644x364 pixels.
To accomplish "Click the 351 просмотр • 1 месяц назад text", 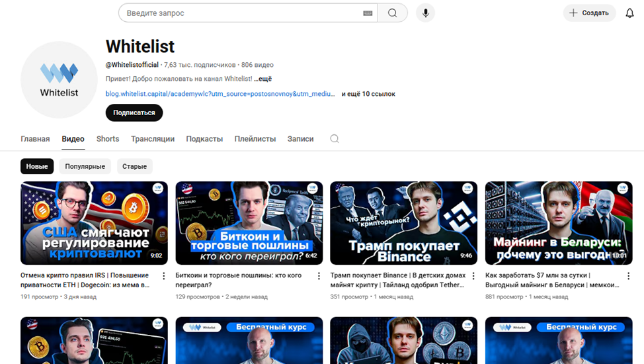I will pyautogui.click(x=372, y=296).
